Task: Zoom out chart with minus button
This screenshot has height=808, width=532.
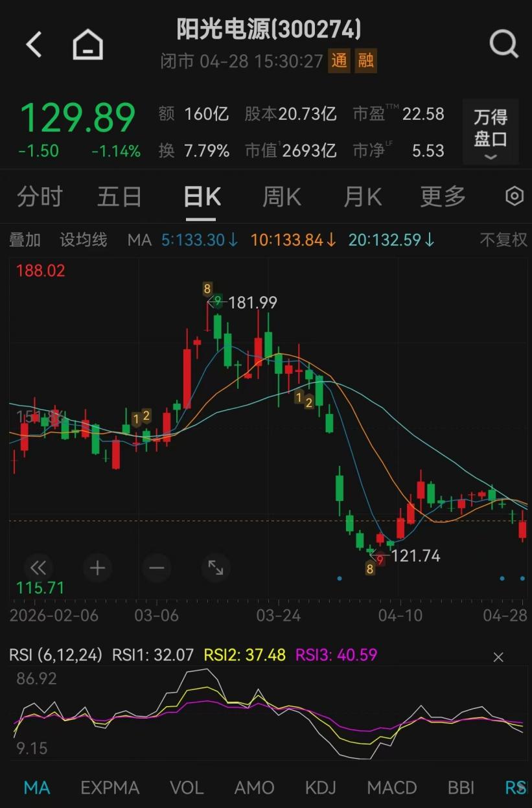Action: tap(157, 568)
